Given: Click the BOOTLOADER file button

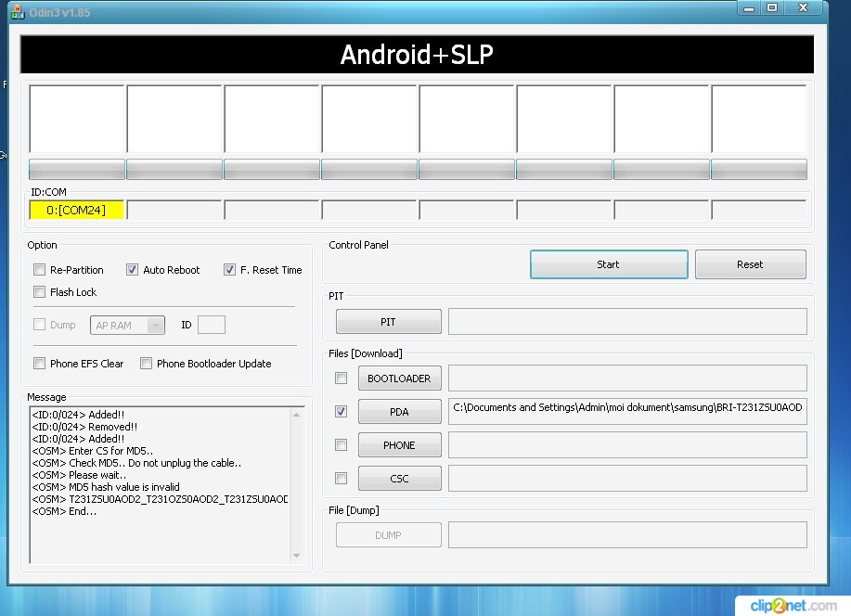Looking at the screenshot, I should pyautogui.click(x=399, y=379).
